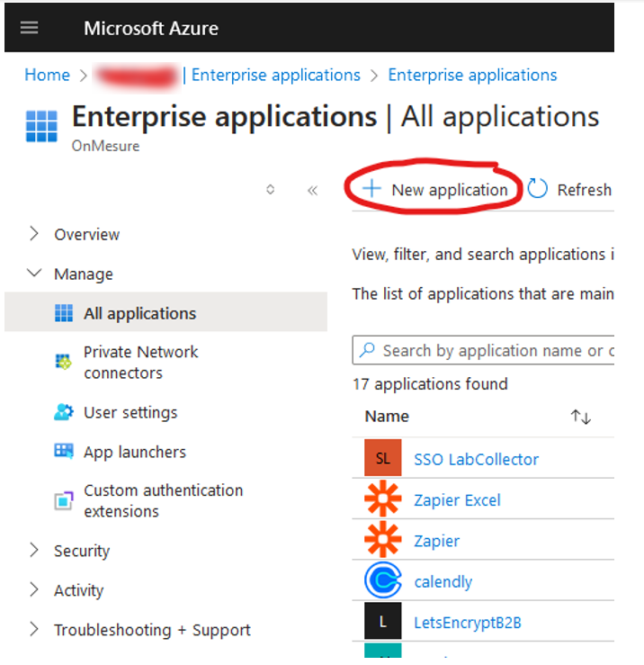This screenshot has height=665, width=644.
Task: Click the Zapier Excel orange logo
Action: [383, 499]
